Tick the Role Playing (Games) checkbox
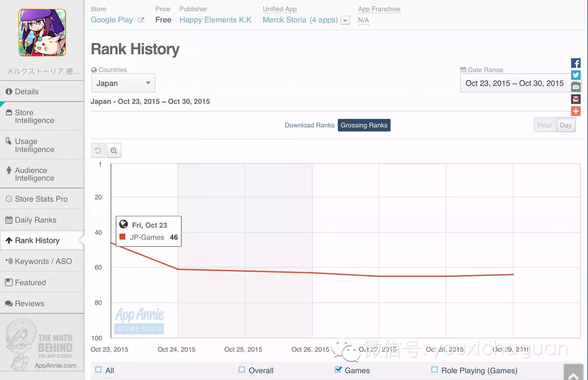 tap(434, 370)
